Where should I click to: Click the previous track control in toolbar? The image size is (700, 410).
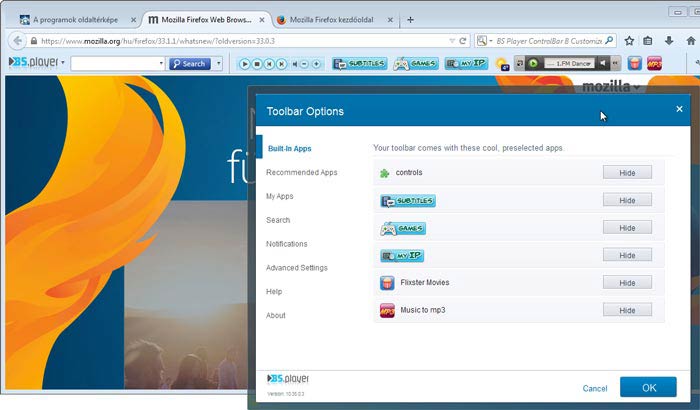click(x=269, y=64)
